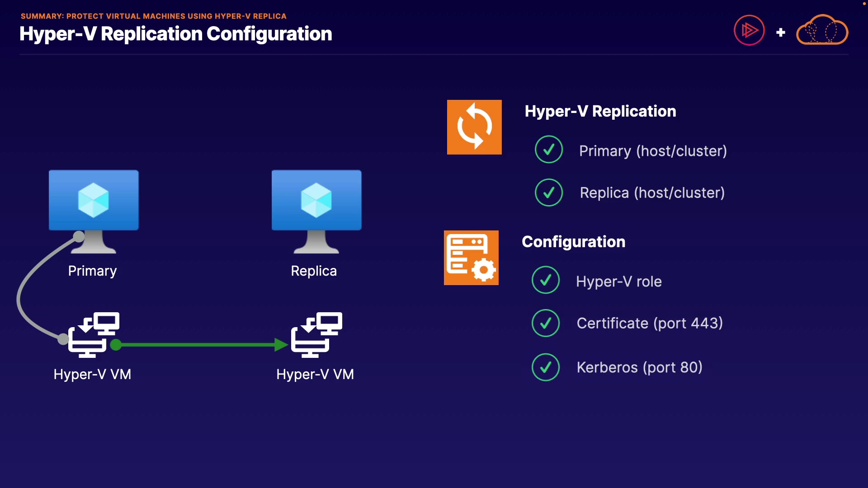Click the Hyper-V VM icon under Replica
868x488 pixels.
coord(316,334)
